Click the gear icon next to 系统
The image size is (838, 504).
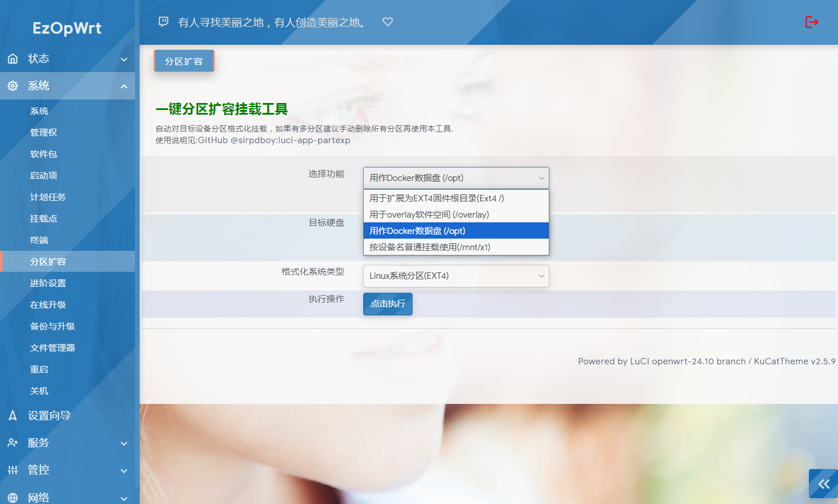pos(13,86)
